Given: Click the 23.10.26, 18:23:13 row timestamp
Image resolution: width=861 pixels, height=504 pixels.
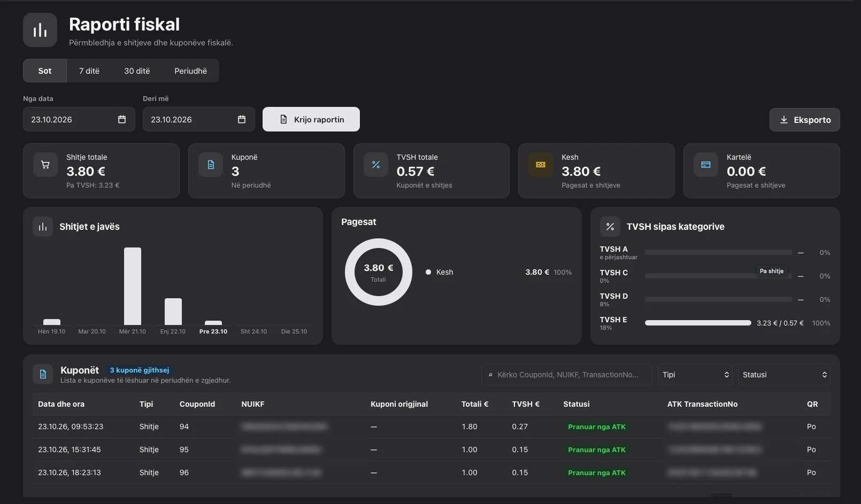Looking at the screenshot, I should [x=70, y=472].
